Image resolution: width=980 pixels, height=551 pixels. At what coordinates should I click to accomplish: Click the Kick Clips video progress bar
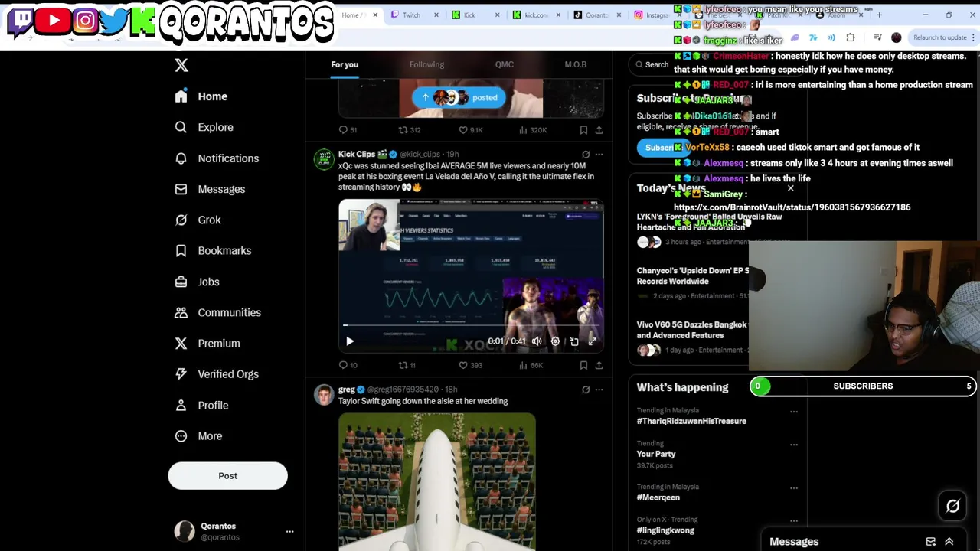471,327
